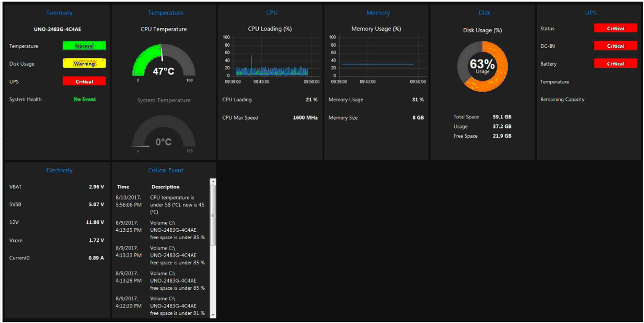Image resolution: width=644 pixels, height=323 pixels.
Task: Click the green Normal temperature status badge
Action: (84, 46)
